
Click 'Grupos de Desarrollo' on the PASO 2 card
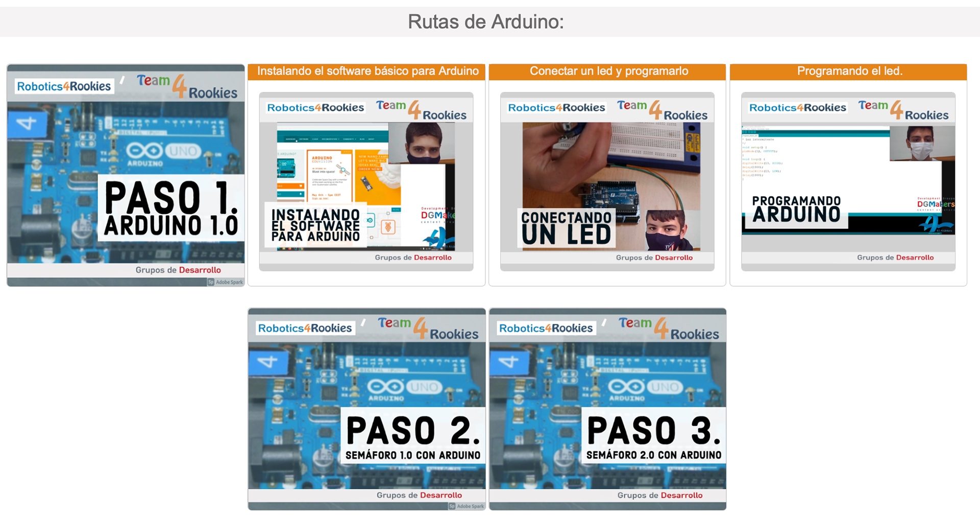[x=419, y=495]
